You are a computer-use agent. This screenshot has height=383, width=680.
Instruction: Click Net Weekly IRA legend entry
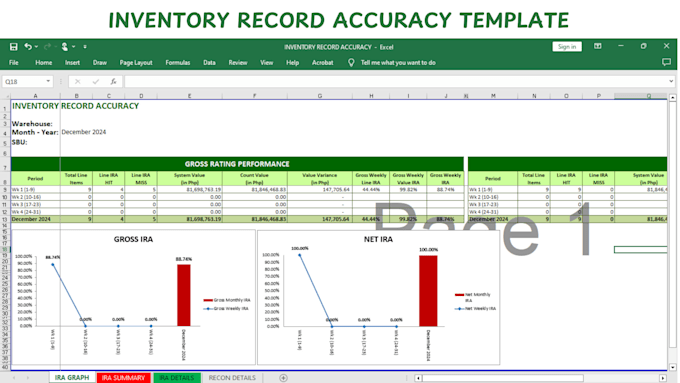point(475,308)
